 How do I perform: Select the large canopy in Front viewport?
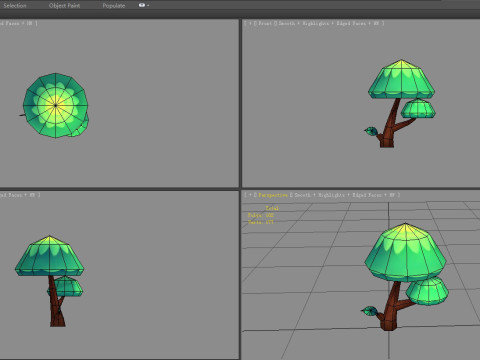(401, 80)
